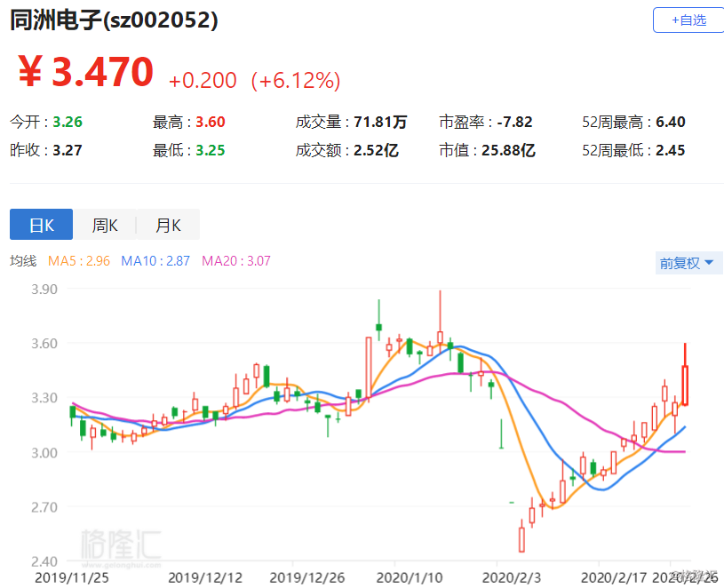Select the MA5 : 2.96 moving average label
The height and width of the screenshot is (588, 724).
[x=79, y=261]
